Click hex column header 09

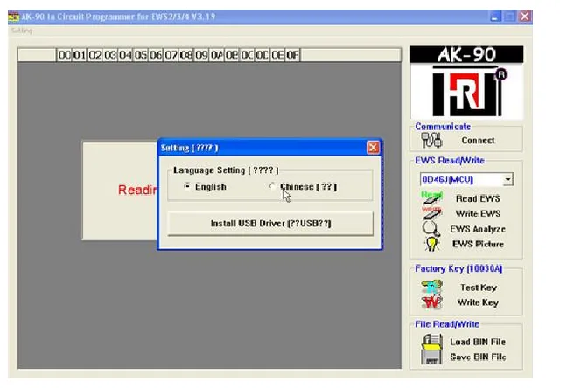[201, 55]
